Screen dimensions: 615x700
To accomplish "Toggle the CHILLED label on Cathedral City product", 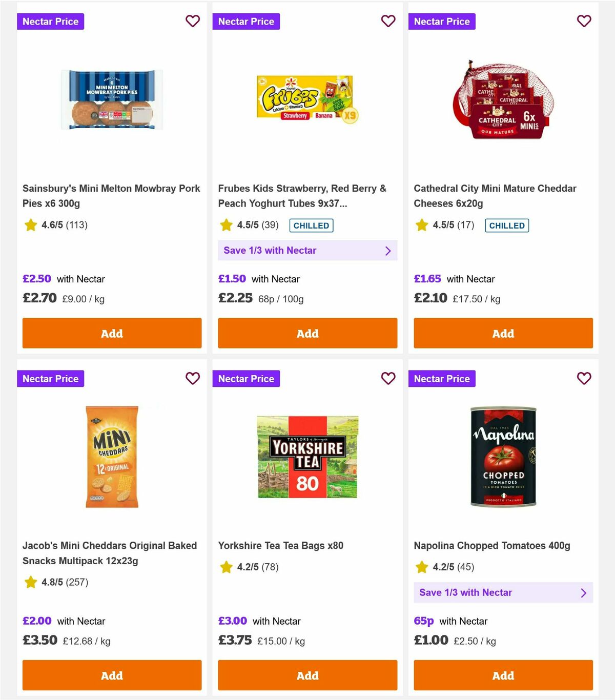I will pyautogui.click(x=507, y=225).
